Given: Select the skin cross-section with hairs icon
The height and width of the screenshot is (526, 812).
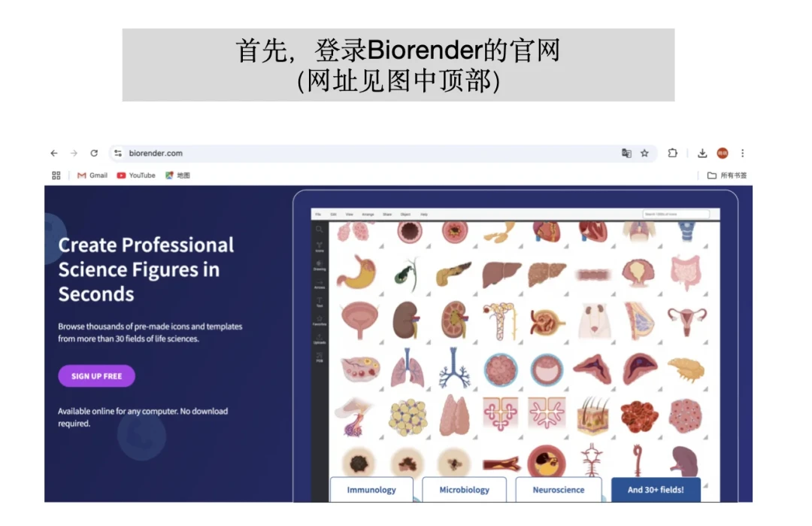Looking at the screenshot, I should (x=593, y=415).
